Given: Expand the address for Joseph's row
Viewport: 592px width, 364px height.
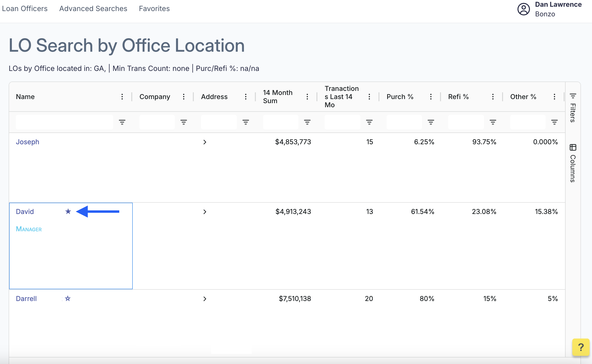Looking at the screenshot, I should tap(205, 142).
